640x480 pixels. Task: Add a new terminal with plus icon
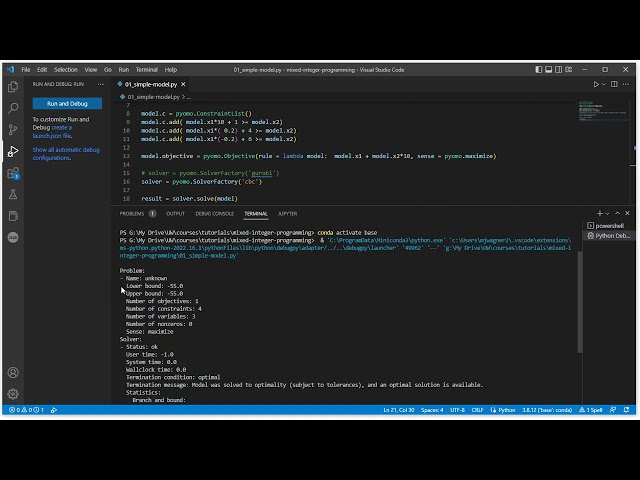coord(600,213)
